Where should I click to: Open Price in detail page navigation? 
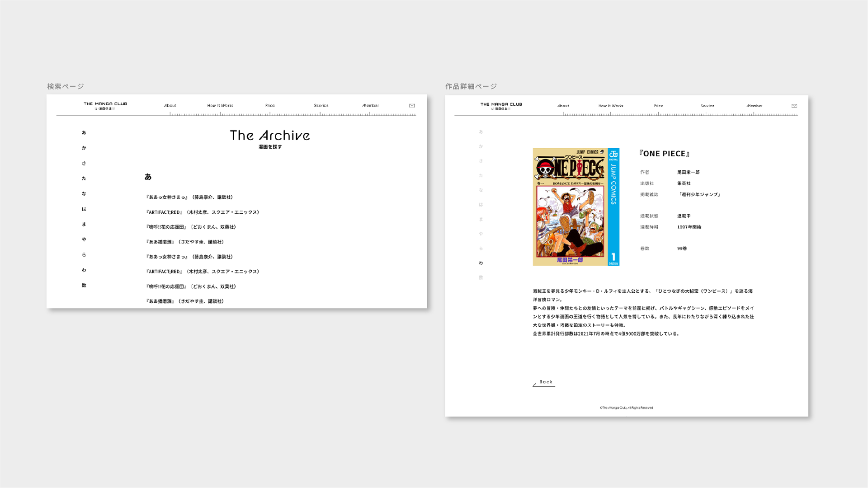coord(658,106)
